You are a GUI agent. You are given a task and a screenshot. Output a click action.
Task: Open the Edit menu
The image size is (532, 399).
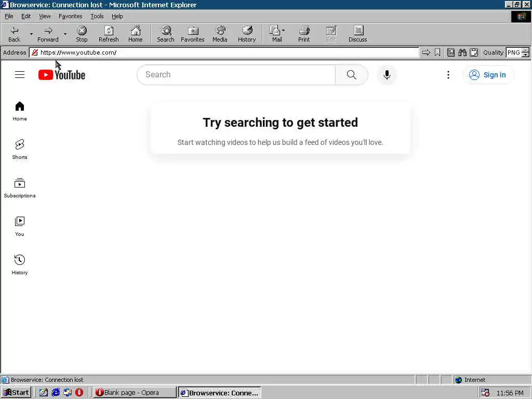[26, 16]
